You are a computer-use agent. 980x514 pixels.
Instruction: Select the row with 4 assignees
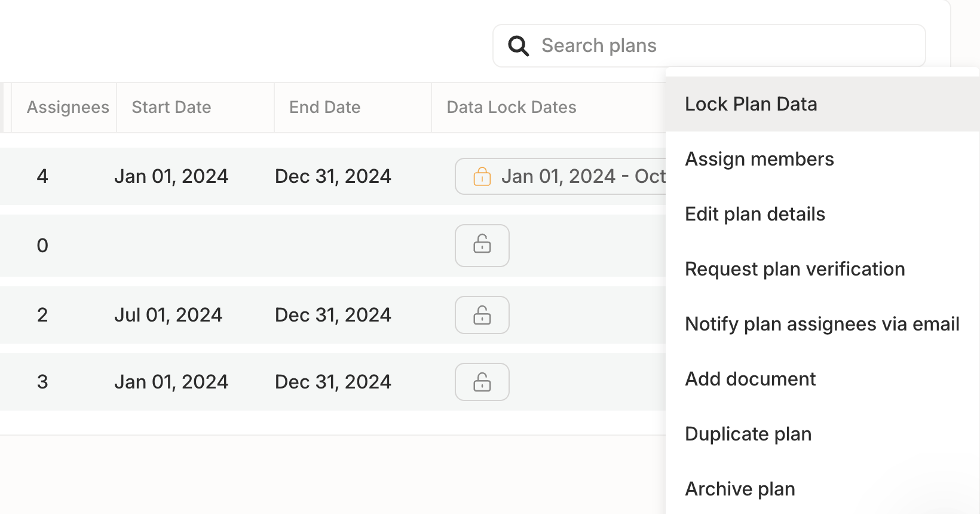(333, 176)
